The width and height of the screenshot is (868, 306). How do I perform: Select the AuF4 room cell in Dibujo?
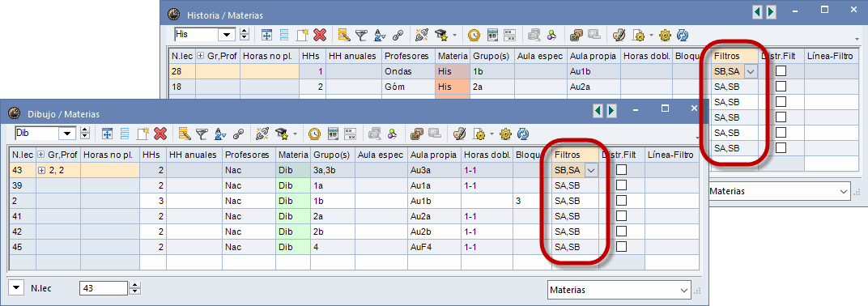[x=434, y=247]
